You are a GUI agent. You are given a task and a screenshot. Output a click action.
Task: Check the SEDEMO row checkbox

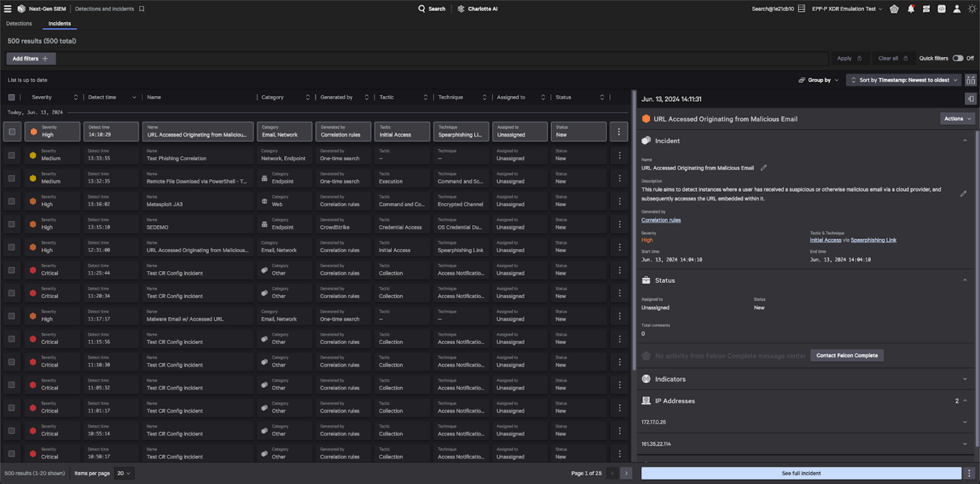click(12, 224)
